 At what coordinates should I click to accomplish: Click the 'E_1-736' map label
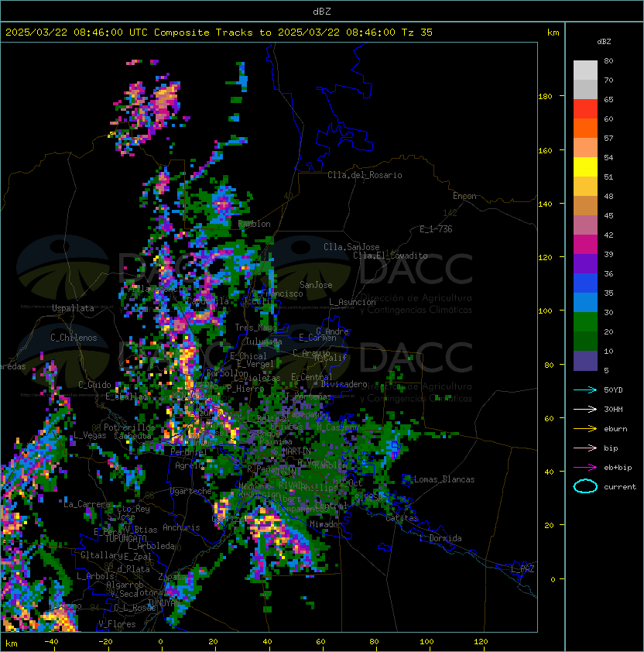(436, 229)
